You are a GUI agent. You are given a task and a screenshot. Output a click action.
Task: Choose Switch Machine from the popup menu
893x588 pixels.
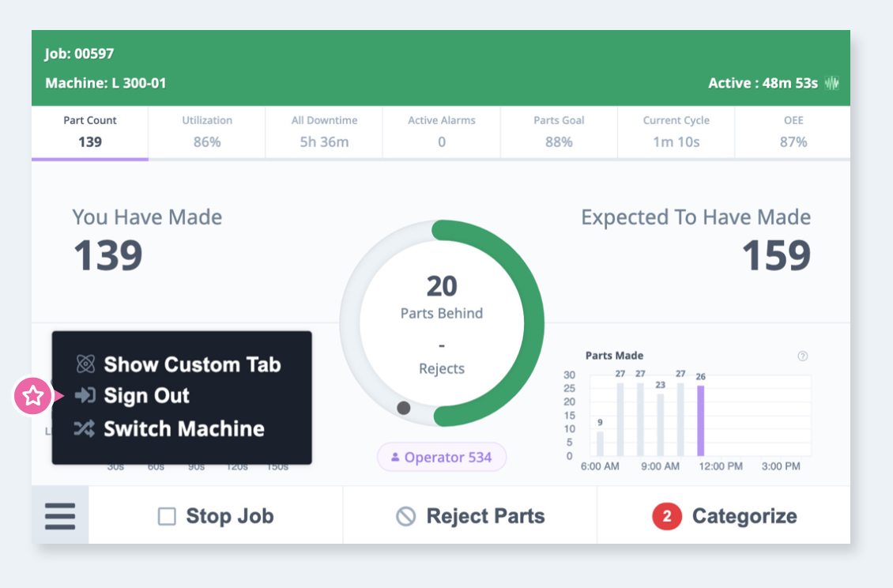click(x=183, y=429)
